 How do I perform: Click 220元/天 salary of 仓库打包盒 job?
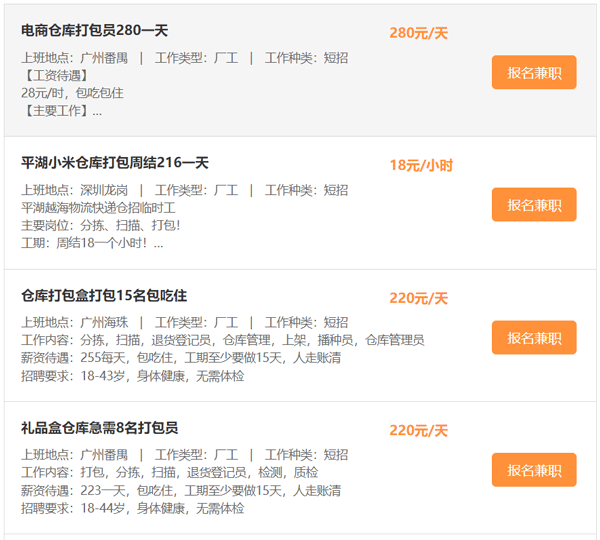pyautogui.click(x=419, y=298)
